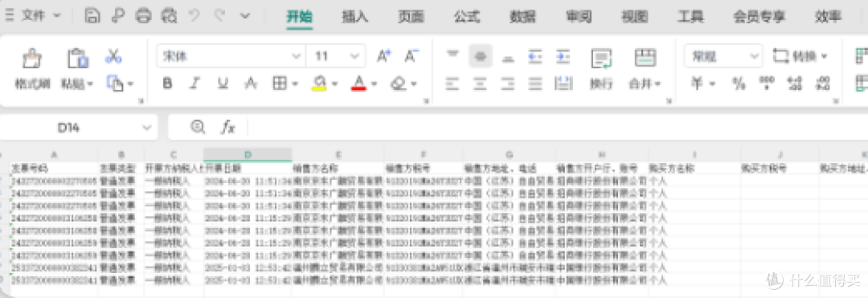Click the Percent Style (%) icon

point(739,84)
